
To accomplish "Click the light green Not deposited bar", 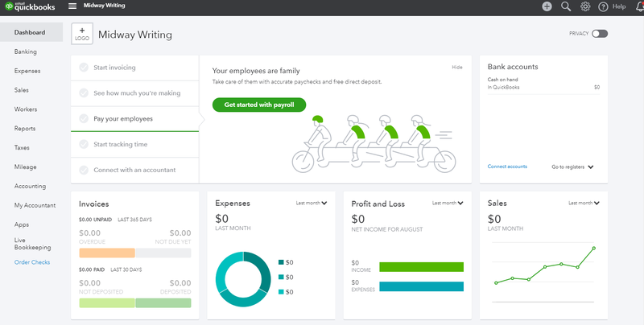I will 107,302.
